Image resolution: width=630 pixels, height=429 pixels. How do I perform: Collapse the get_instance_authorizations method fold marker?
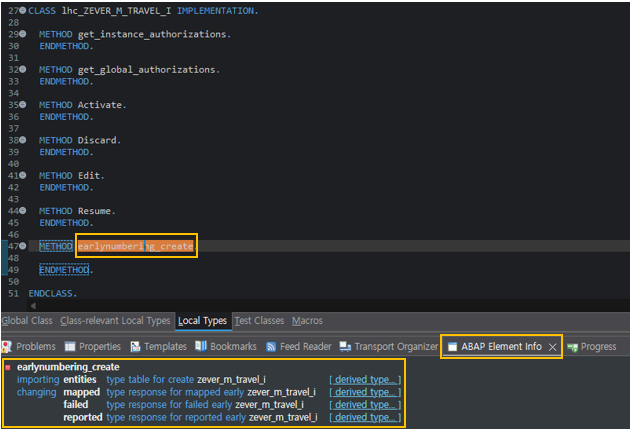click(23, 34)
